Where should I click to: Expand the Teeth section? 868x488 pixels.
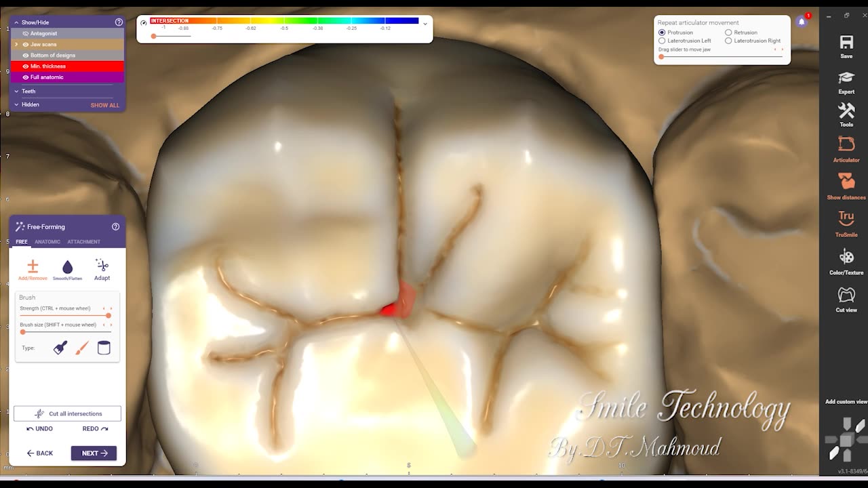16,91
